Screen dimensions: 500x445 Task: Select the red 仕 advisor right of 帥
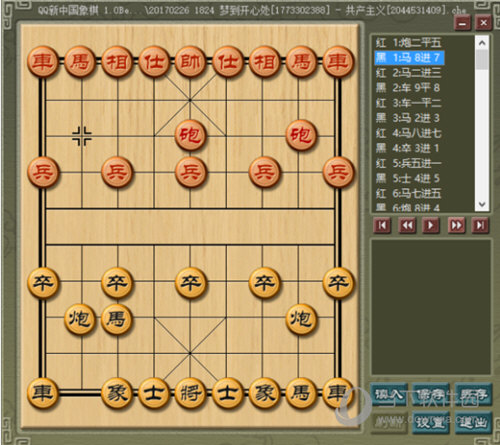[x=228, y=62]
